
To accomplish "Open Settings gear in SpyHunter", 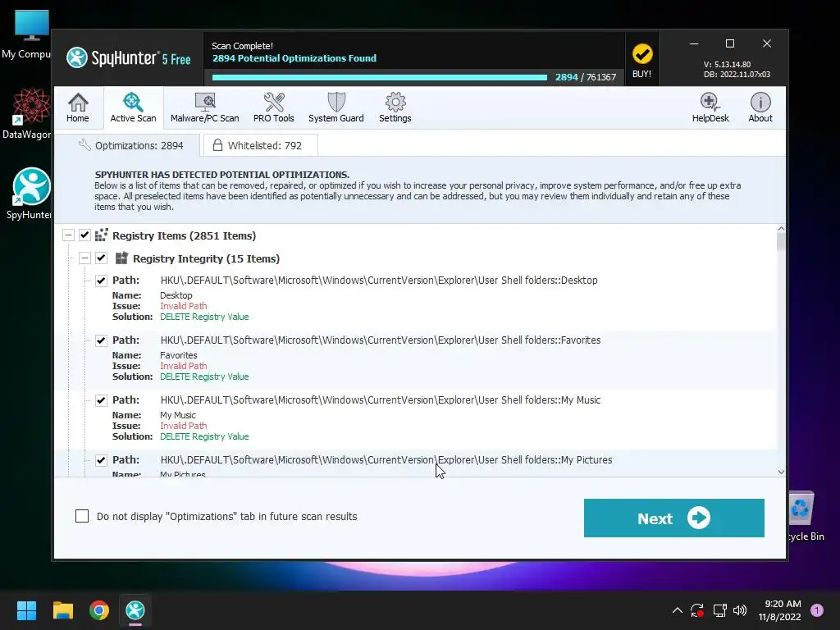I will tap(395, 107).
